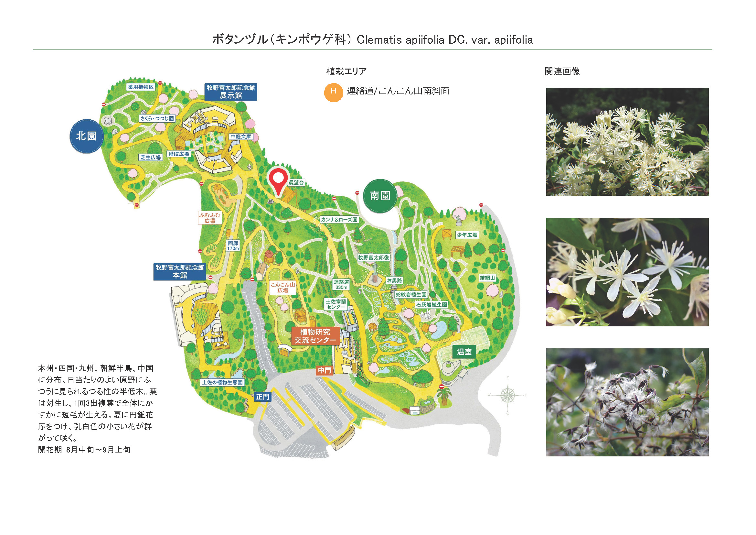Click the 連絡道/こんこん山南斜面 area text

[x=398, y=91]
